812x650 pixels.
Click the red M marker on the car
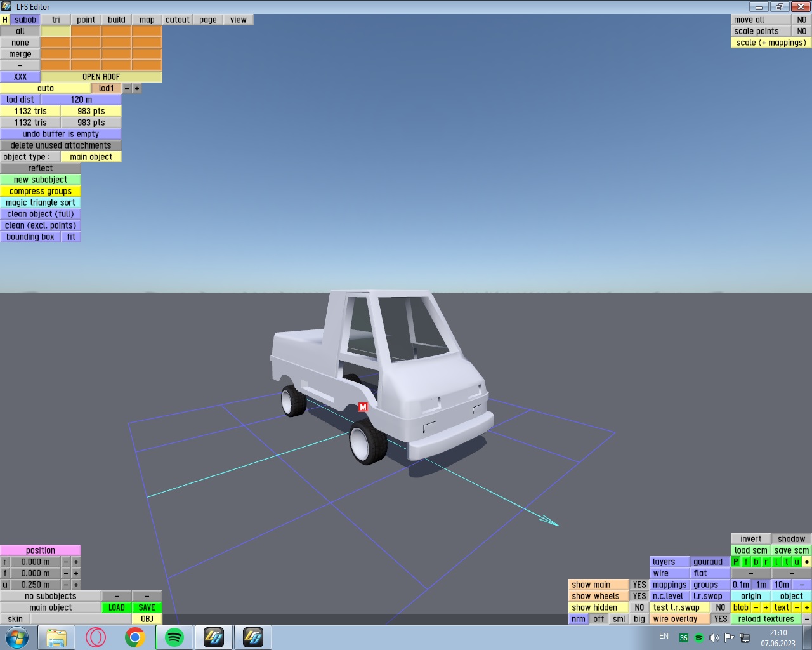[363, 407]
